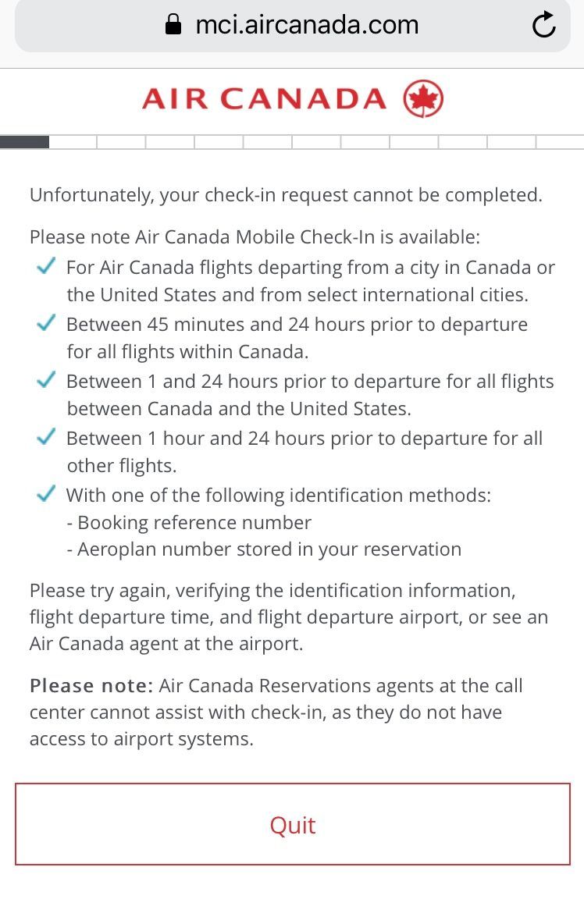Click the rightmost progress bar segment
The image size is (584, 924).
[560, 142]
